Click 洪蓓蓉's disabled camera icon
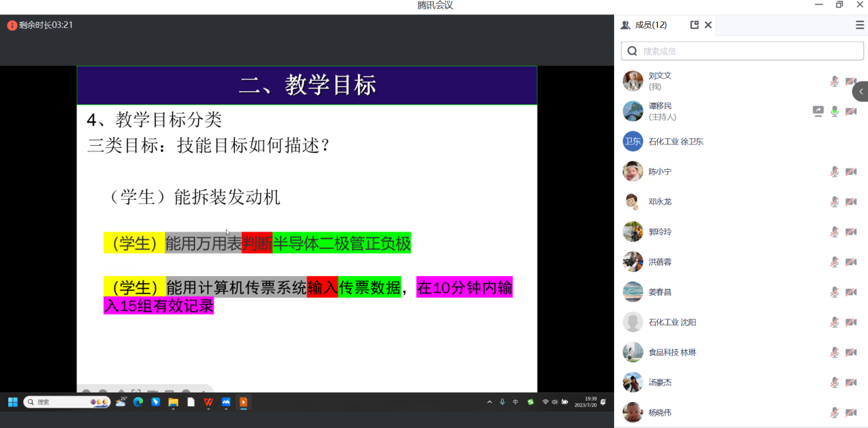The width and height of the screenshot is (868, 428). (851, 262)
